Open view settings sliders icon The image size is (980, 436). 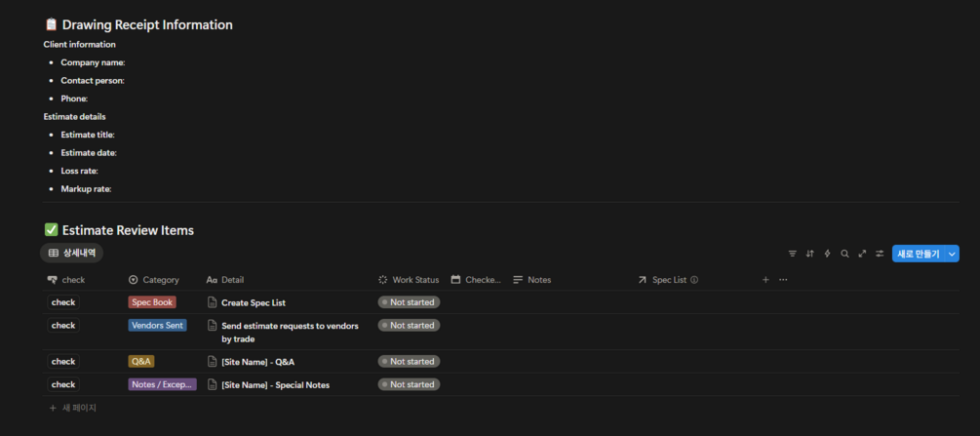pos(880,254)
